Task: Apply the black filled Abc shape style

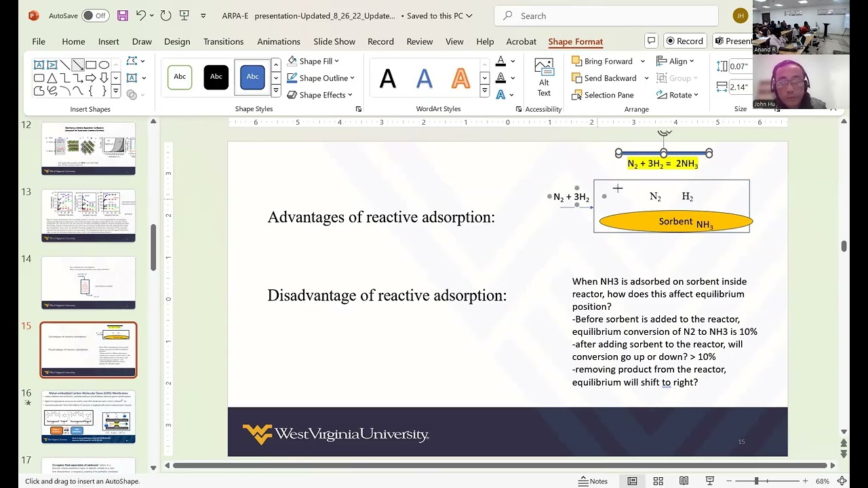Action: click(x=216, y=77)
